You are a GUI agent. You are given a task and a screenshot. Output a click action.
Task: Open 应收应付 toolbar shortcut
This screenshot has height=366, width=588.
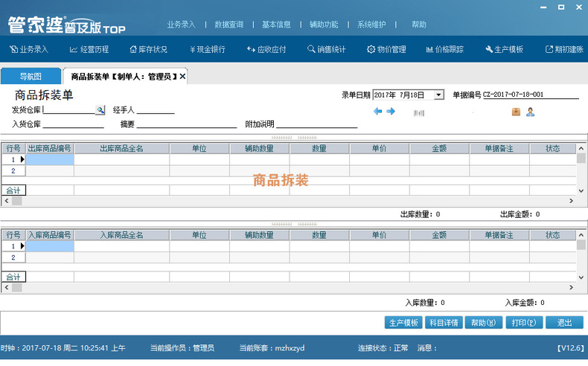(266, 49)
